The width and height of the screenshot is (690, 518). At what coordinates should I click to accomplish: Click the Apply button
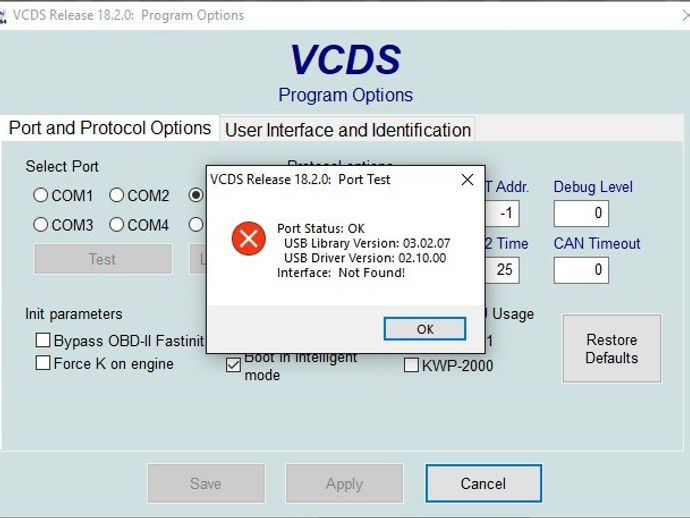point(344,484)
